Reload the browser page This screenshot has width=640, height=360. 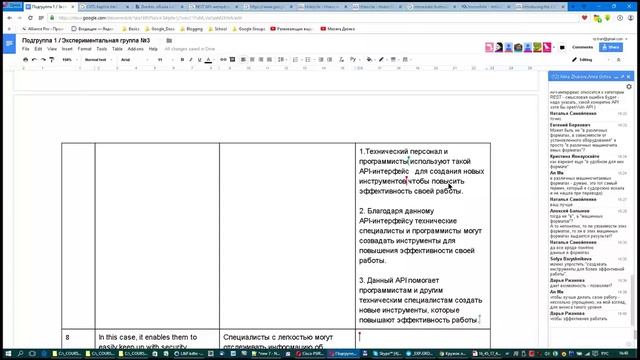[x=30, y=18]
